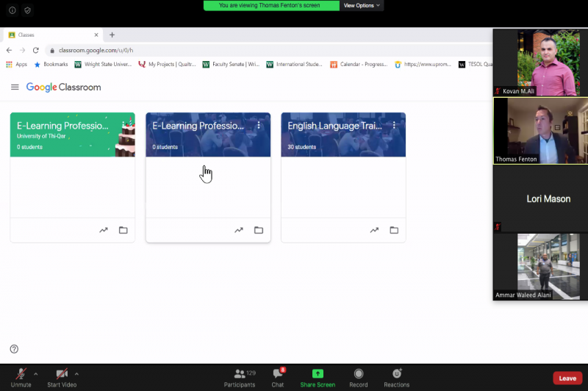This screenshot has width=588, height=391.
Task: Open the Zoom Chat panel
Action: point(277,375)
